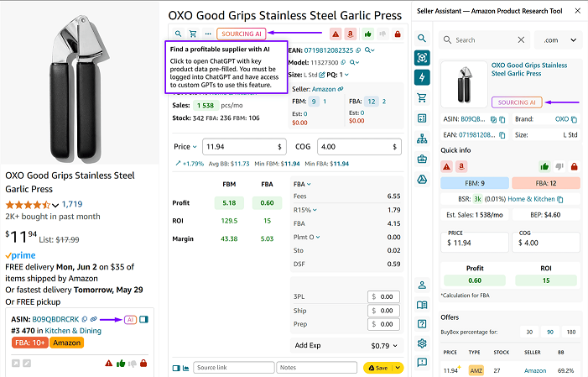Viewport: 588px width, 377px height.
Task: Click the scan target icon in sidebar
Action: 422,58
